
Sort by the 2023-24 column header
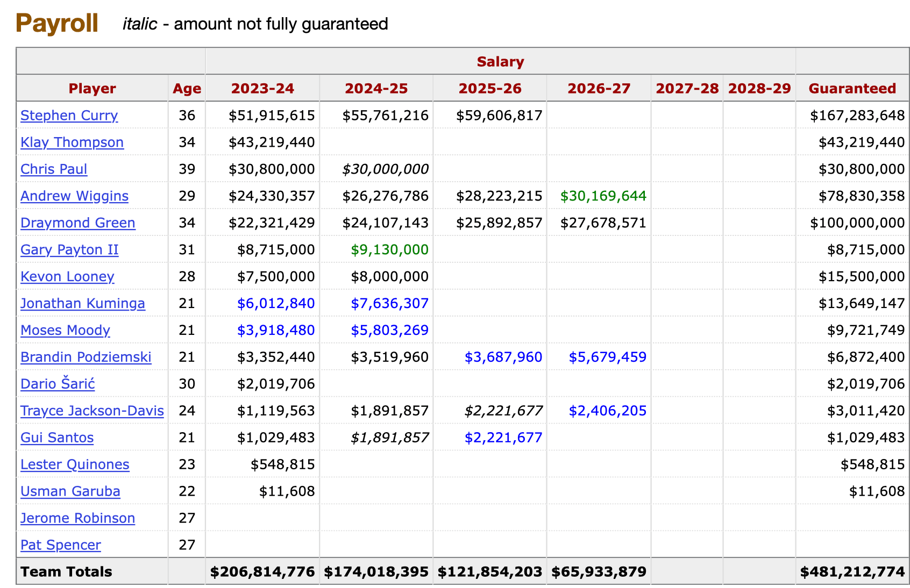click(x=262, y=89)
